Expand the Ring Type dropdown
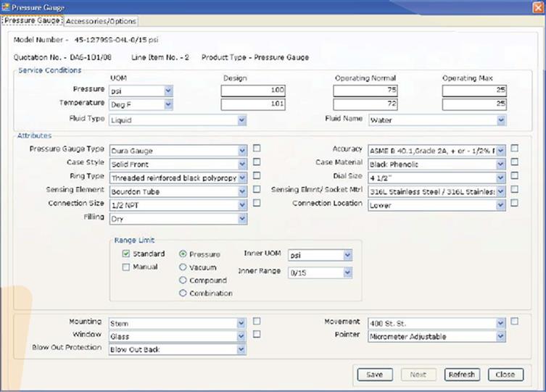Image resolution: width=546 pixels, height=392 pixels. point(178,178)
